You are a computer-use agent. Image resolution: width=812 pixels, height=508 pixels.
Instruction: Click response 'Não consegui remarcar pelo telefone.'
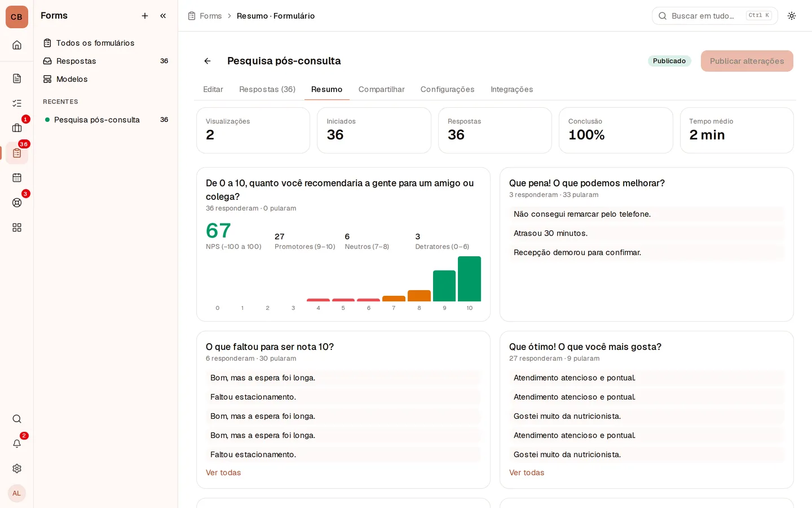pyautogui.click(x=647, y=214)
